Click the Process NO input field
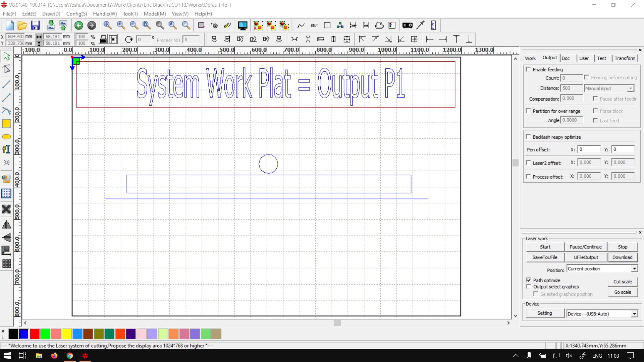 pyautogui.click(x=192, y=40)
